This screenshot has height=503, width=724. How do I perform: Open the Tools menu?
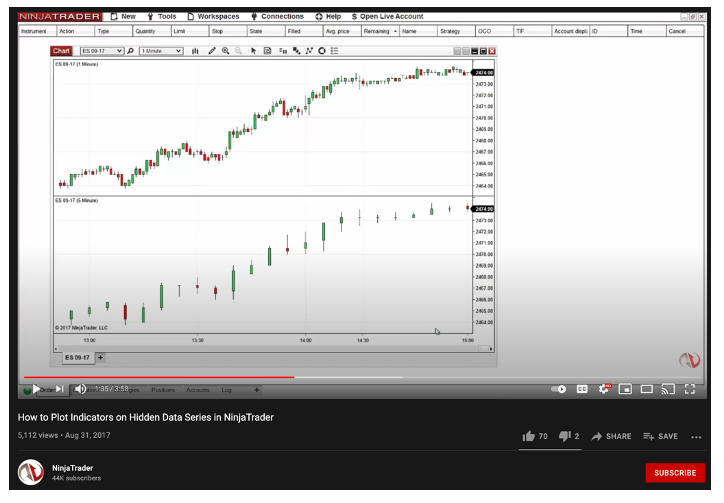click(162, 17)
